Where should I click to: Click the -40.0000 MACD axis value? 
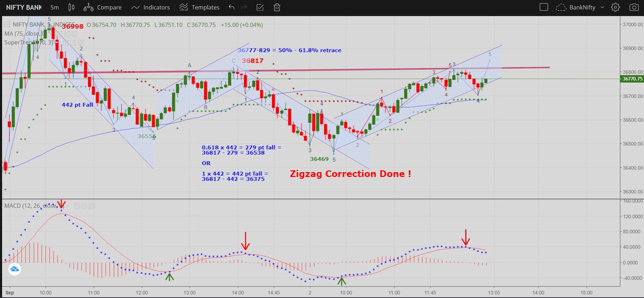[x=631, y=278]
